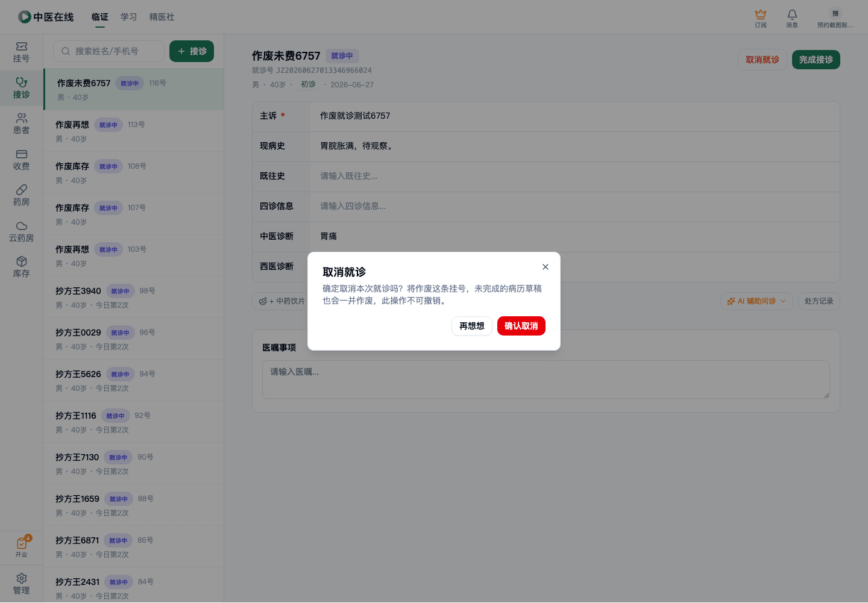Screen dimensions: 868x603
Task: Click the 医嘱 textarea
Action: point(546,380)
